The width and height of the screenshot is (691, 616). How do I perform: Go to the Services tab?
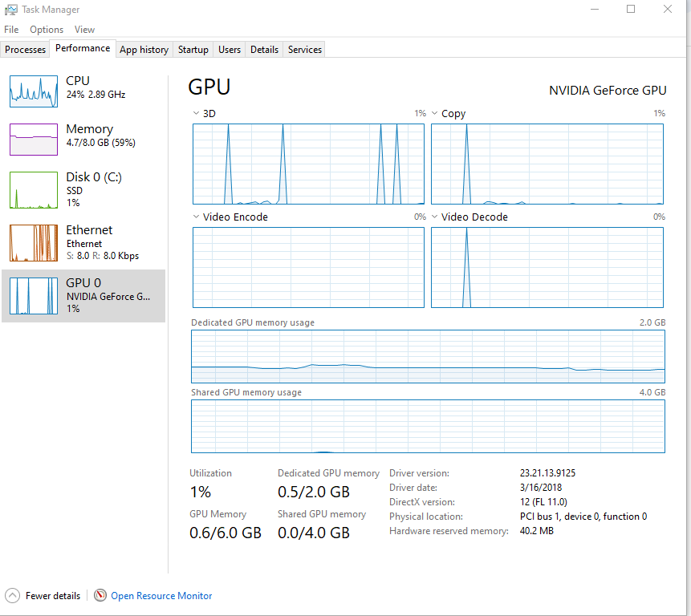tap(305, 50)
